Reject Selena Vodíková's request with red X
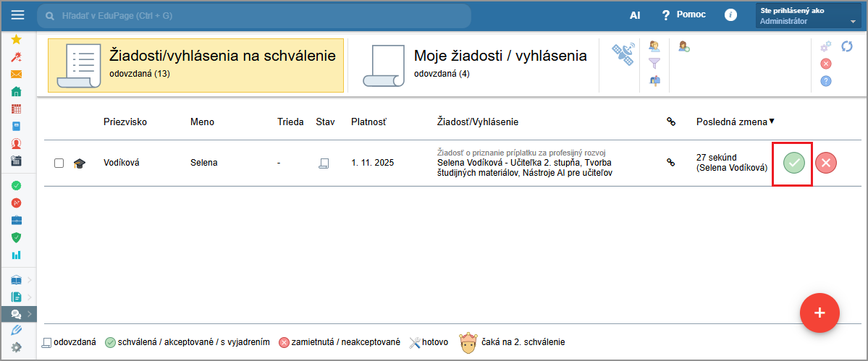Image resolution: width=868 pixels, height=361 pixels. click(826, 163)
